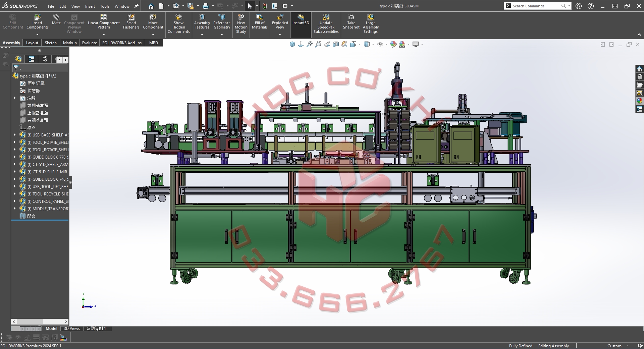Click the Bill of Materials icon
The image size is (644, 349).
[x=260, y=22]
